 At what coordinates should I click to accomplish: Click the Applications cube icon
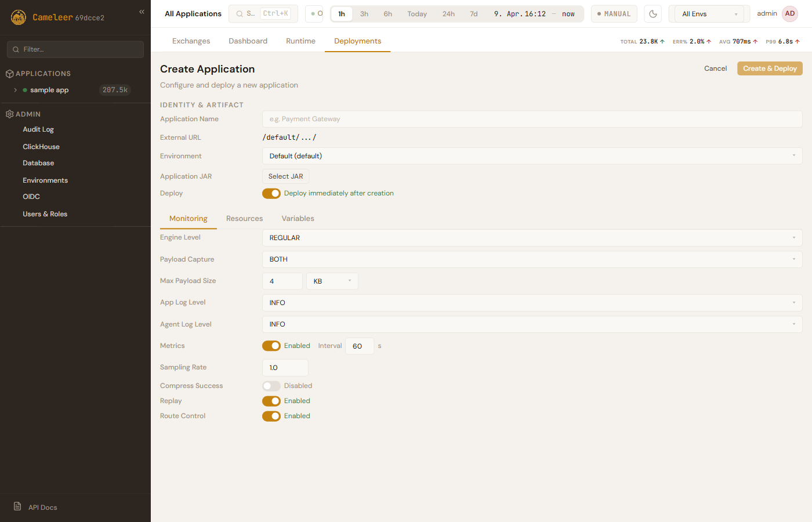pos(9,74)
